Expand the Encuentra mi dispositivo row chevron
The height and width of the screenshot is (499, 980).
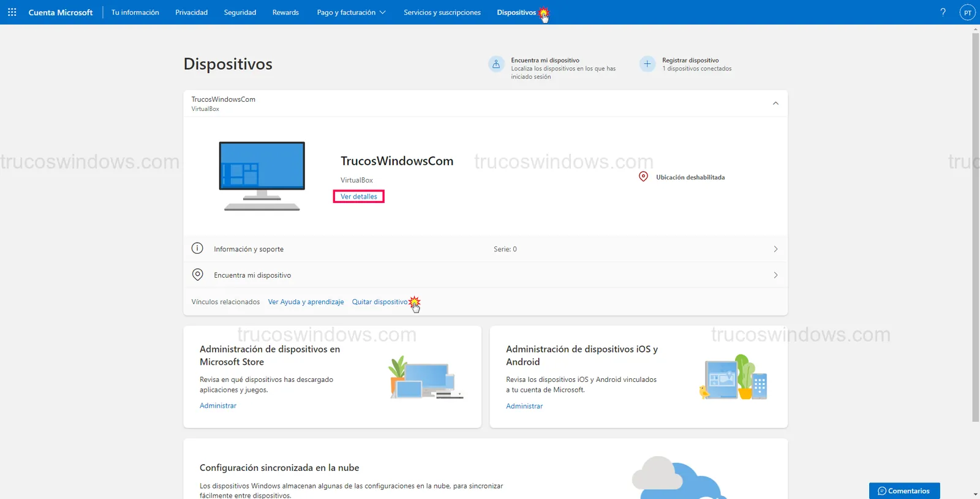click(x=775, y=275)
